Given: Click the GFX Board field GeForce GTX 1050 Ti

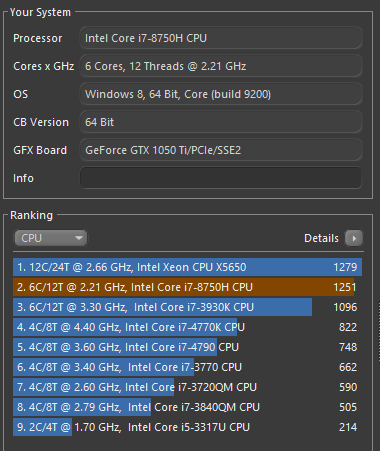Looking at the screenshot, I should tap(221, 150).
